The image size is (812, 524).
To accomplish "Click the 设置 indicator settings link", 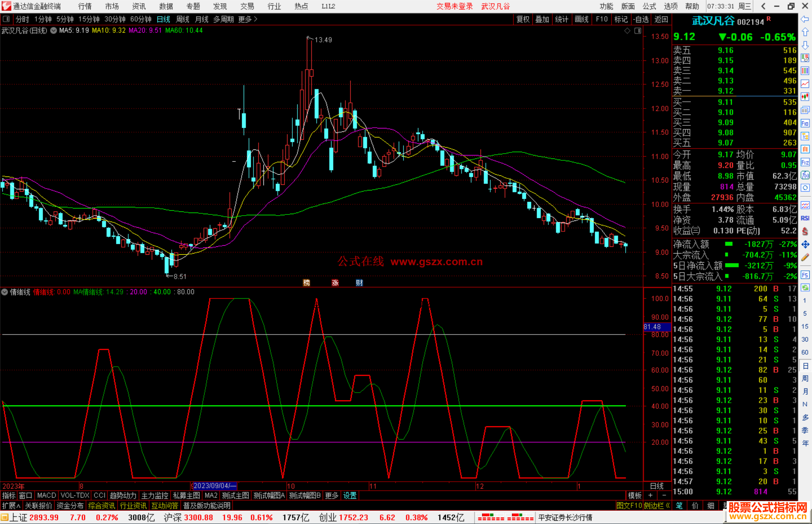I will coord(350,495).
